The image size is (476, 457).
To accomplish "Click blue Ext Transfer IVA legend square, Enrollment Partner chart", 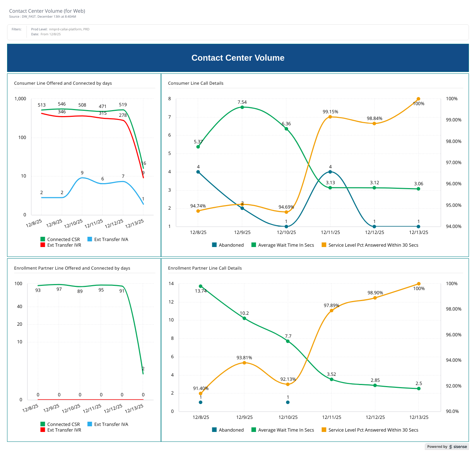I will [x=90, y=424].
